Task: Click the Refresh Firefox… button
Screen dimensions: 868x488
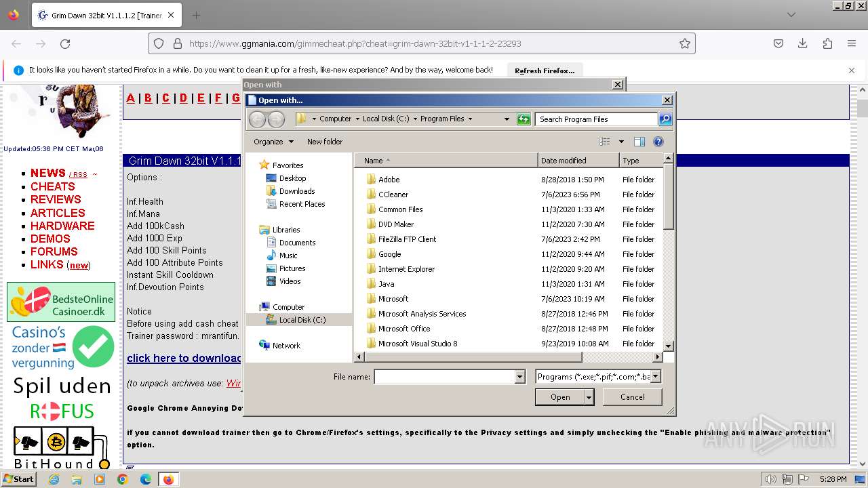Action: pyautogui.click(x=545, y=70)
